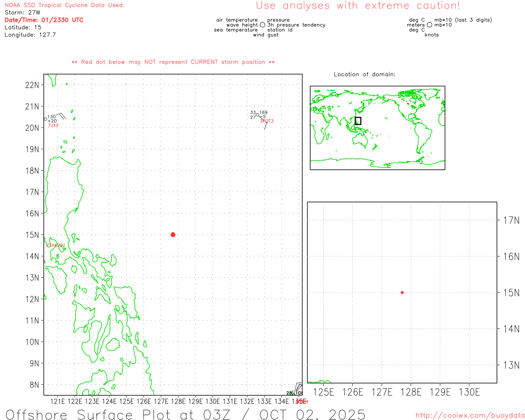The width and height of the screenshot is (525, 420).
Task: Click station circle above 3FOT3 label
Action: click(258, 115)
